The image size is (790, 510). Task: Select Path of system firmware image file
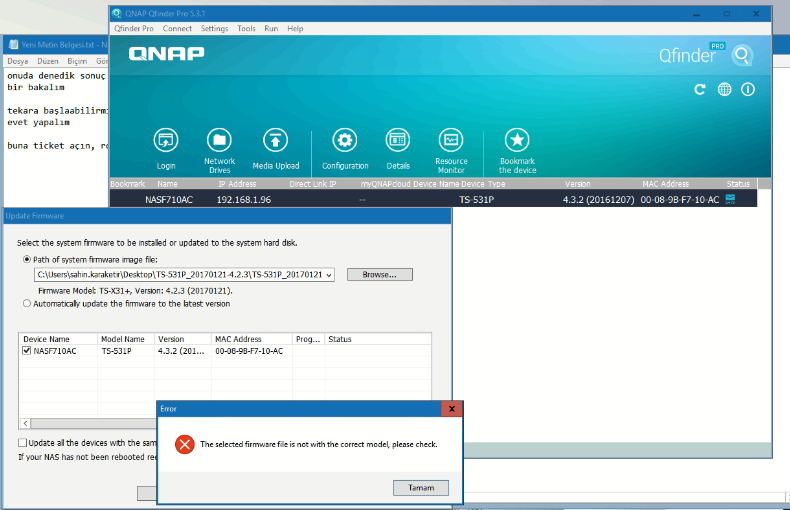pos(27,260)
